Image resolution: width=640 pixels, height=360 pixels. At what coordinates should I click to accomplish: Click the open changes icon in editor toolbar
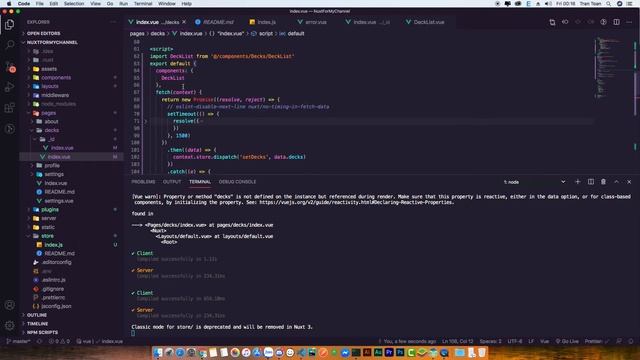552,22
